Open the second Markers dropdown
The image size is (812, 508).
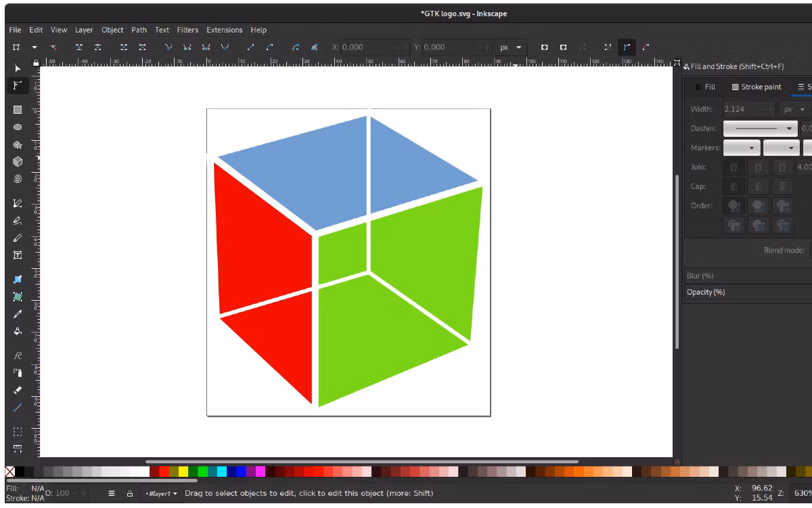coord(782,148)
